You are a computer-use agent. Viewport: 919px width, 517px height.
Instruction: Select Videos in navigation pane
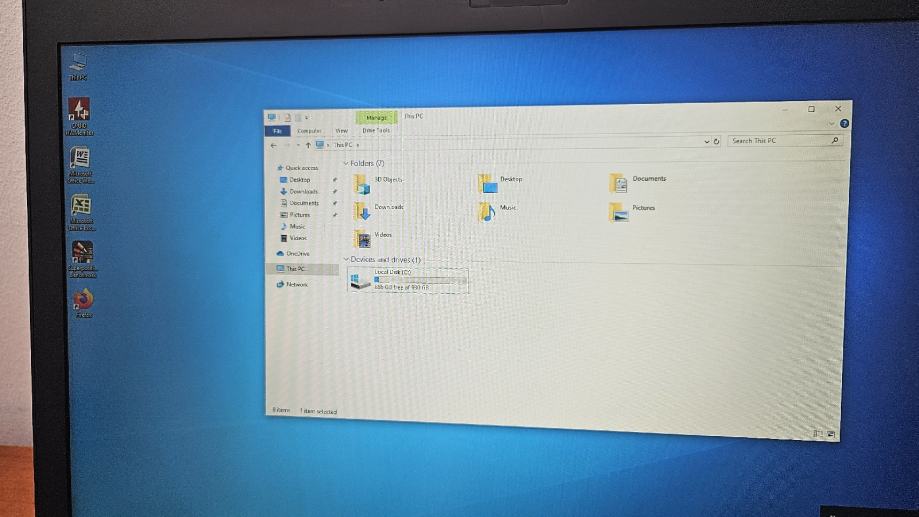click(x=294, y=238)
